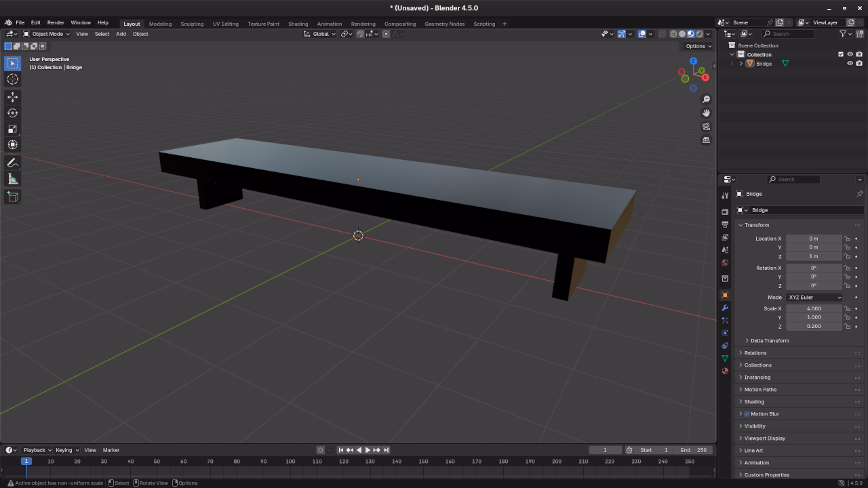Switch to the Shading workspace tab
This screenshot has width=868, height=488.
[x=298, y=24]
